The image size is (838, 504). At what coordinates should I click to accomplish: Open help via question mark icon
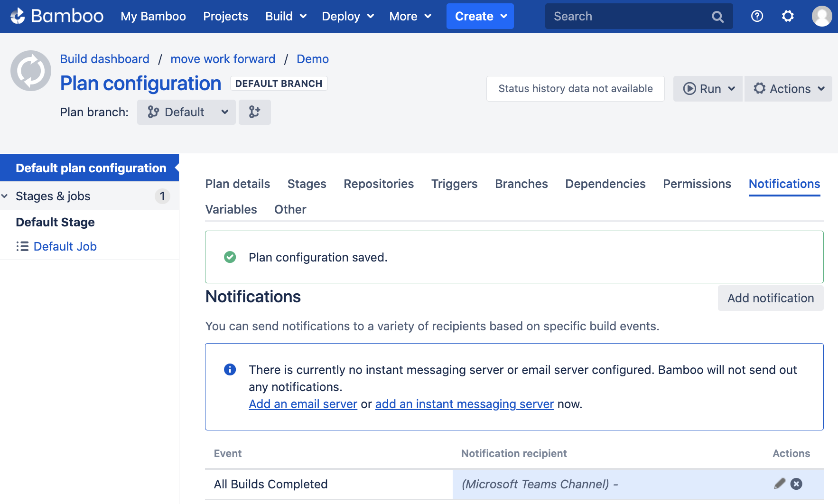pyautogui.click(x=757, y=16)
